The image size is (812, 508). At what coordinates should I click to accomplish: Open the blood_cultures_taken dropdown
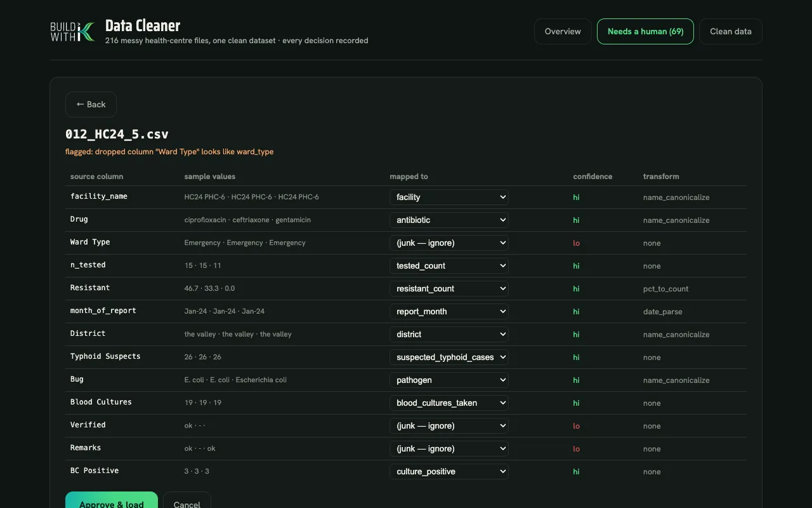tap(449, 403)
